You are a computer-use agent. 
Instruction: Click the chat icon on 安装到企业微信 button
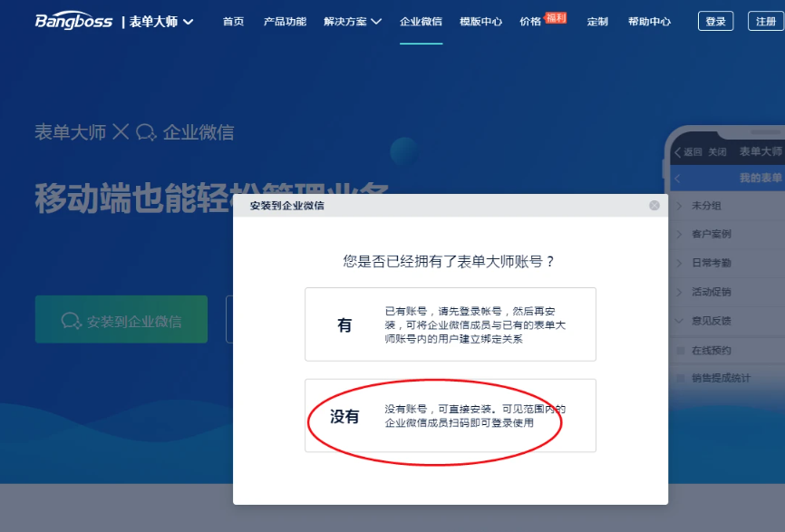[72, 321]
